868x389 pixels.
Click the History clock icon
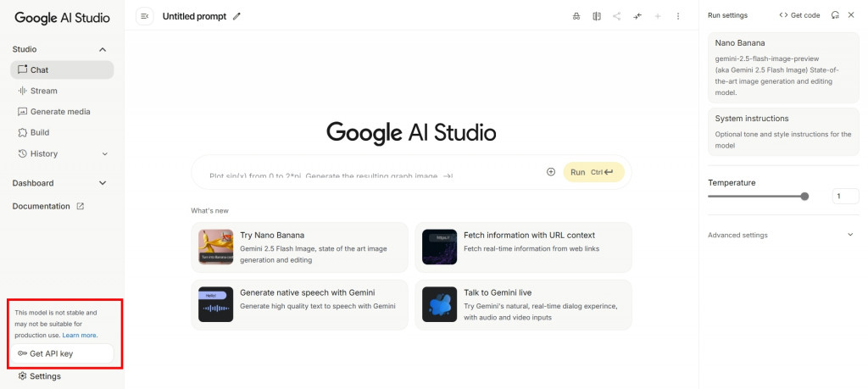coord(22,154)
